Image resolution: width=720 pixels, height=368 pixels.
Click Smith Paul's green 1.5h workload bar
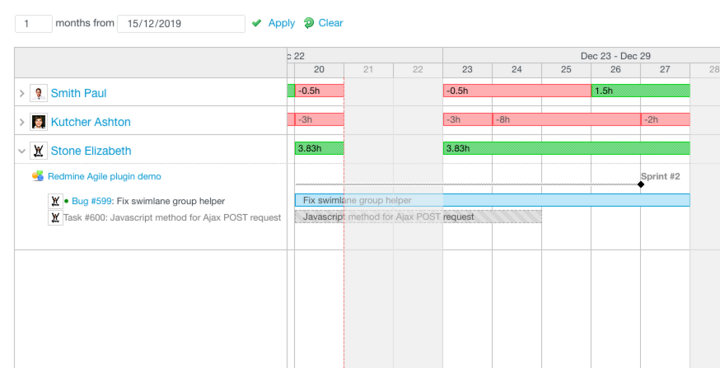click(x=641, y=91)
